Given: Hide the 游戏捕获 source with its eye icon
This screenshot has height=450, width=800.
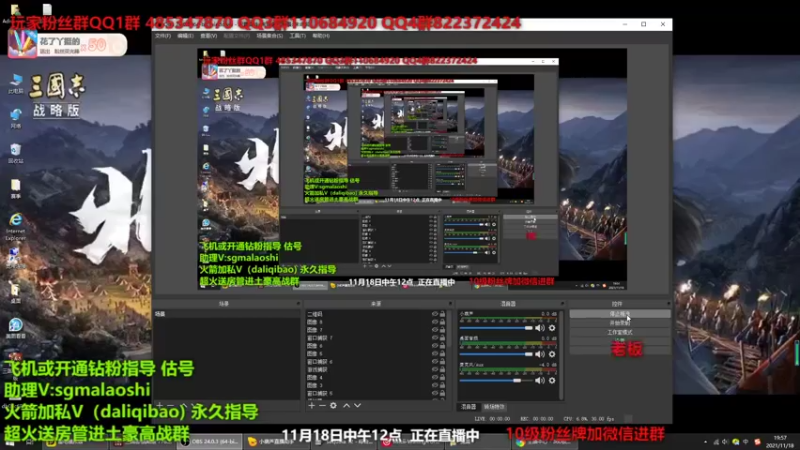Looking at the screenshot, I should click(435, 369).
